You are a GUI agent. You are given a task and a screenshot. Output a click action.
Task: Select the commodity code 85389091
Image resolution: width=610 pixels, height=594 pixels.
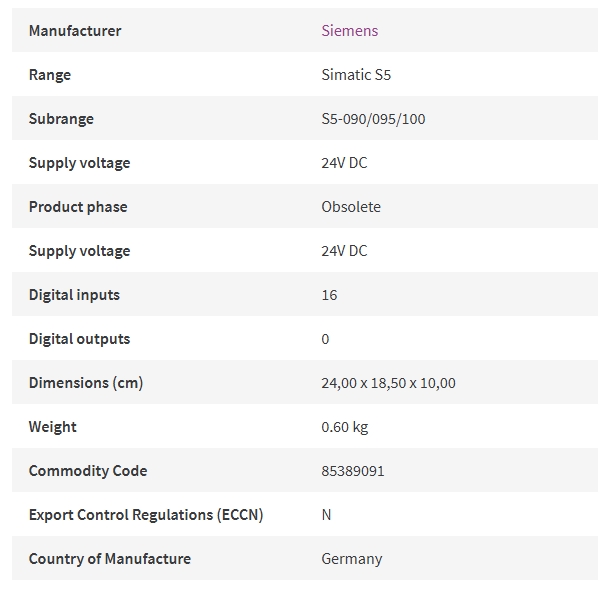[x=352, y=471]
